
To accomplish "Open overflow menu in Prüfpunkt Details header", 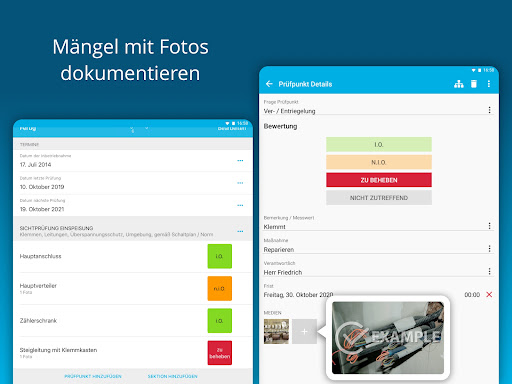I will (x=489, y=84).
